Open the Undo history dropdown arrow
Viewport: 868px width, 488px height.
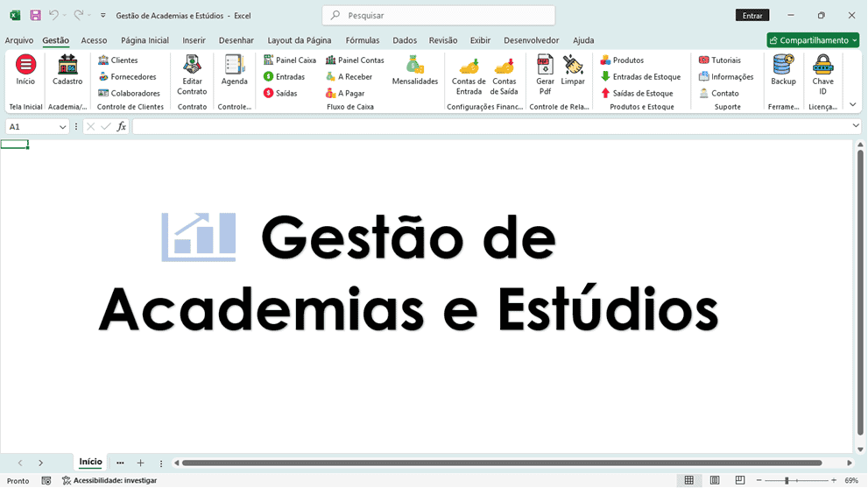64,16
